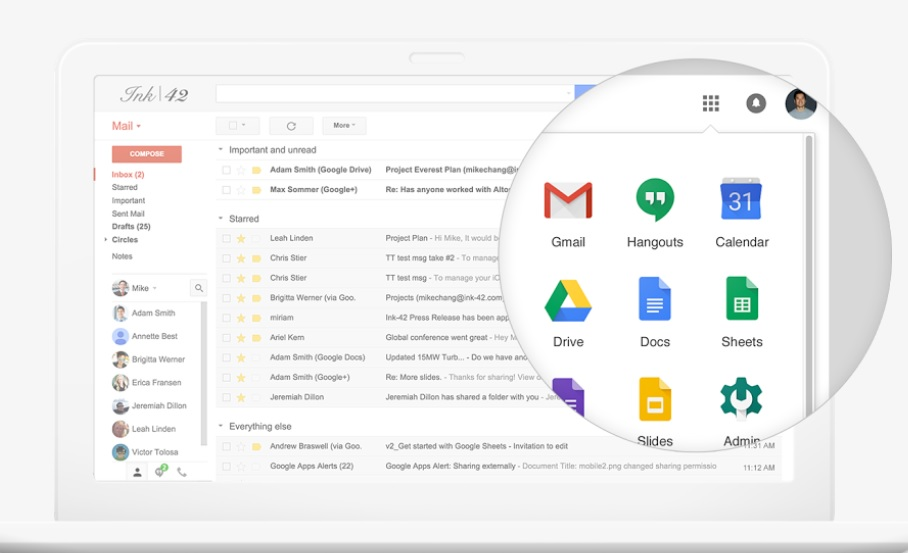Check the Ariel Kern message checkbox
Image resolution: width=908 pixels, height=553 pixels.
226,338
